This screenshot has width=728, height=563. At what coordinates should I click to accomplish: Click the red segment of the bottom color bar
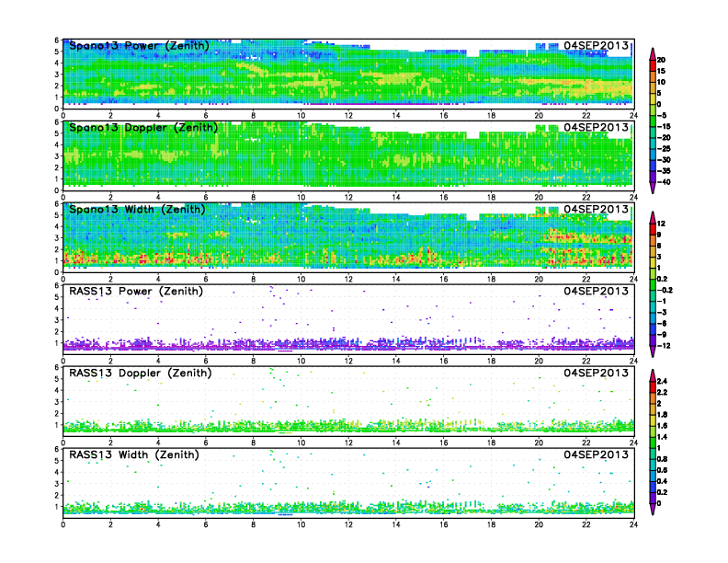tap(653, 386)
